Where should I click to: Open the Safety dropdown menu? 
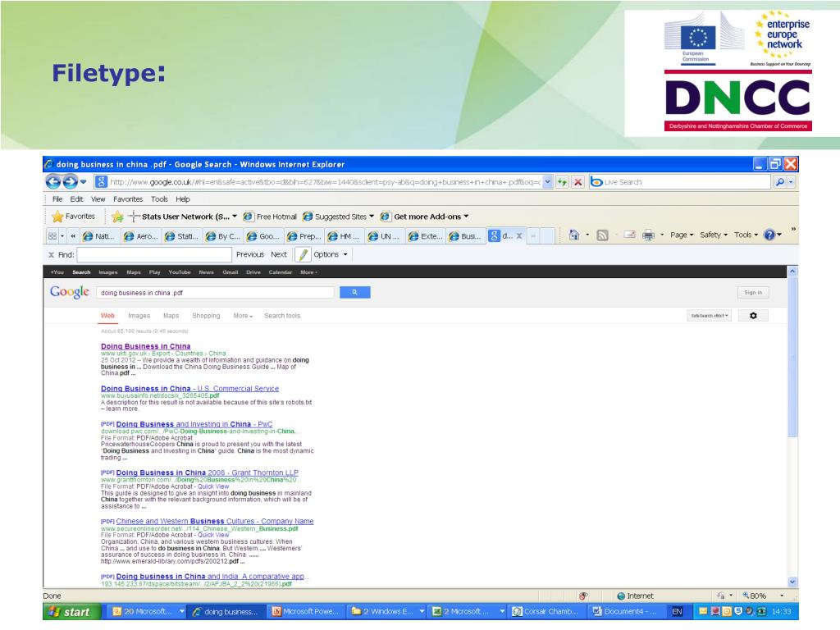pos(714,235)
